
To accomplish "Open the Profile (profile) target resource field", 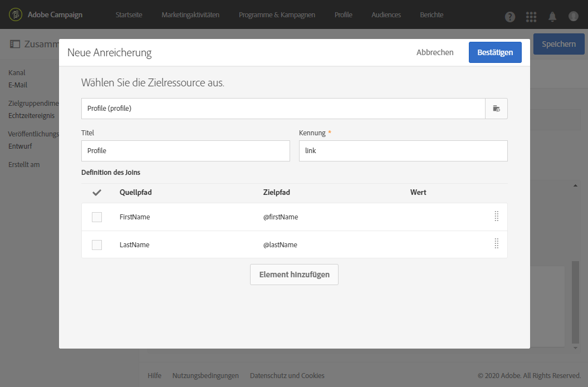I will (x=283, y=109).
